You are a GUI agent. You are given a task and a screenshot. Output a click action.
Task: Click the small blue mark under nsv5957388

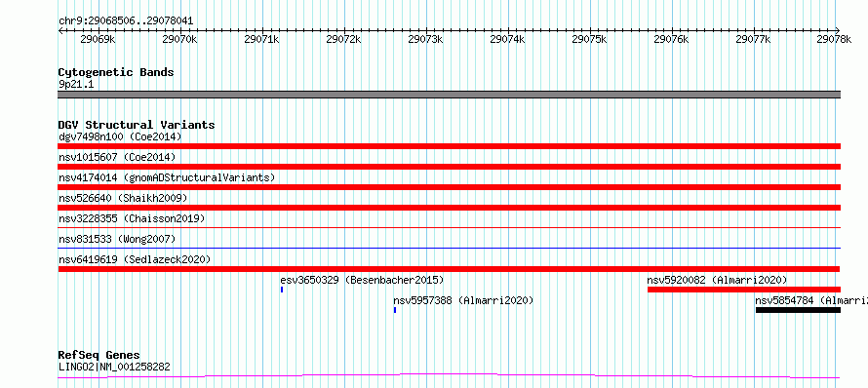click(395, 310)
